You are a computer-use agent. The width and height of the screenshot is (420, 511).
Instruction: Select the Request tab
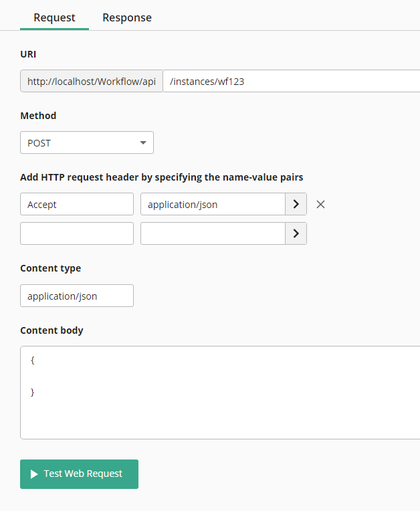tap(54, 17)
